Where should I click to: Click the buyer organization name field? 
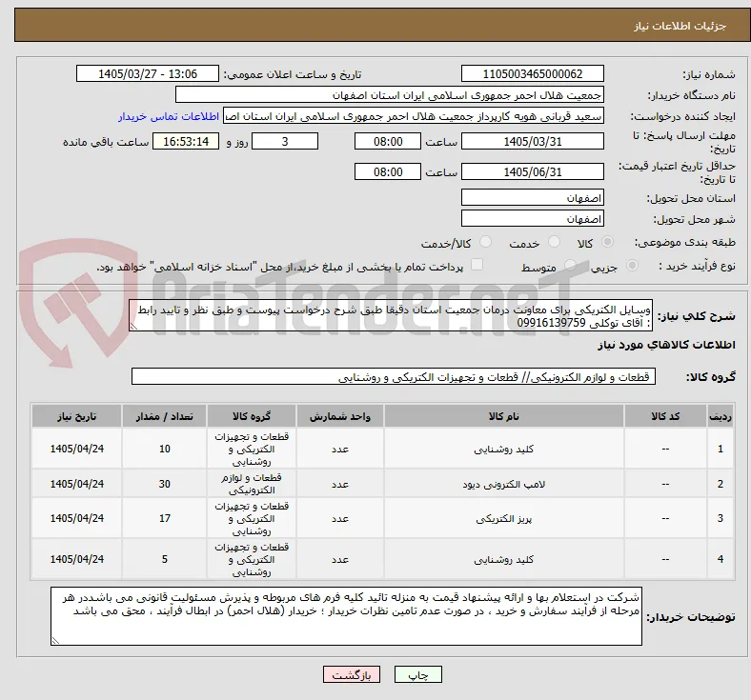point(390,94)
